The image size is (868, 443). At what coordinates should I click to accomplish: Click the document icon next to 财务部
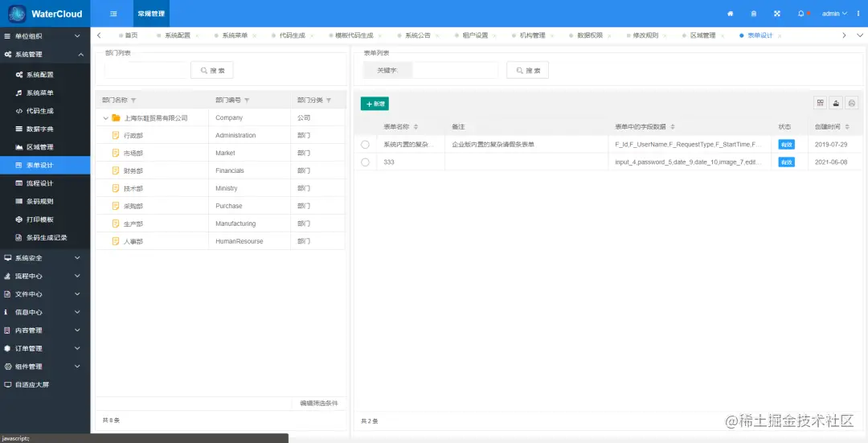click(116, 170)
